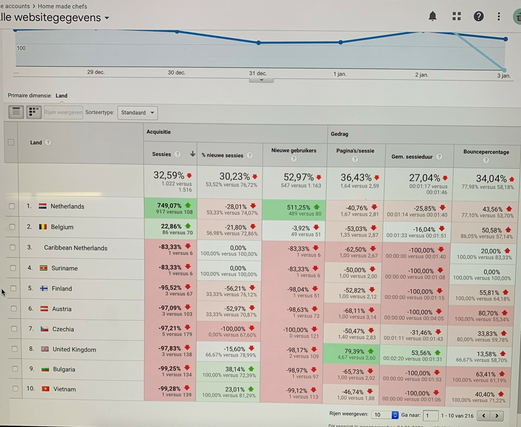Screen dimensions: 521x427
Task: Go to previous page of rows
Action: click(483, 416)
